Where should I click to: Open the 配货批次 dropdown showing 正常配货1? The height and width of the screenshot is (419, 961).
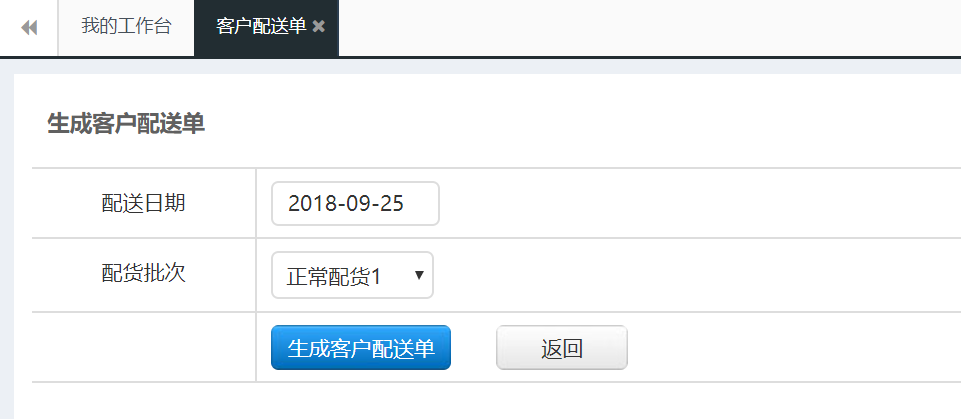(x=352, y=276)
